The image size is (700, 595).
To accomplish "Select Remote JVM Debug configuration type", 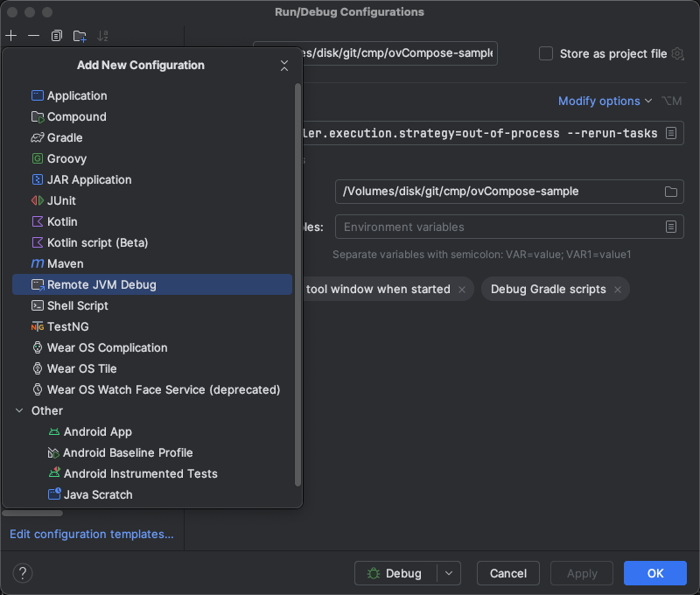I will coord(101,284).
